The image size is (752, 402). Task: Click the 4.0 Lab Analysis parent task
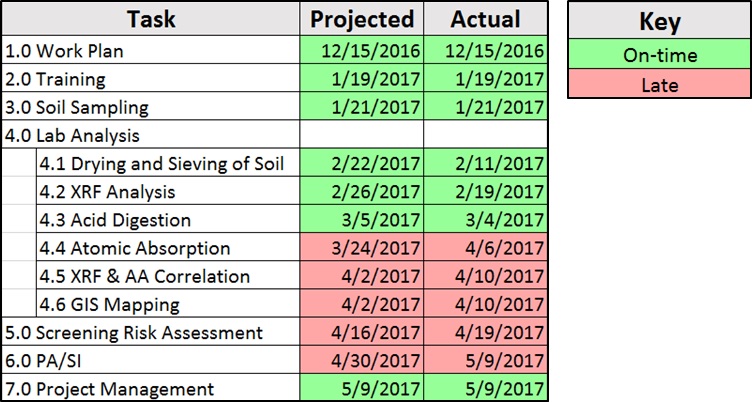[151, 134]
